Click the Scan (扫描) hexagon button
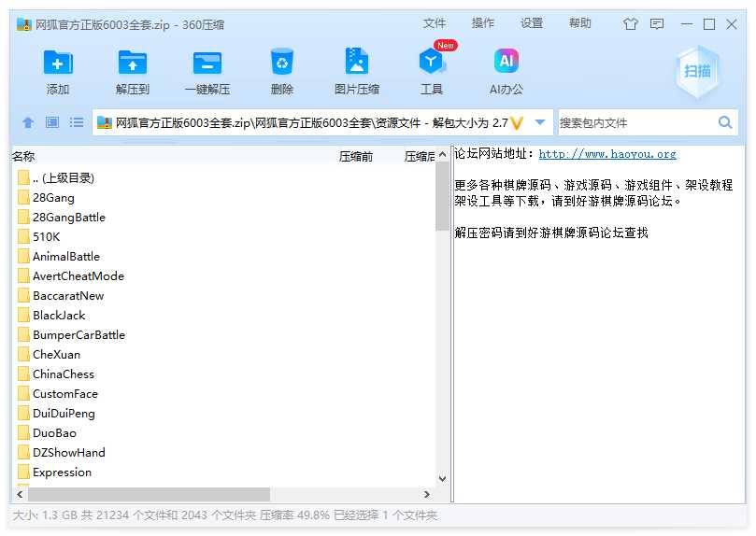Screen dimensions: 756x536 [x=698, y=72]
